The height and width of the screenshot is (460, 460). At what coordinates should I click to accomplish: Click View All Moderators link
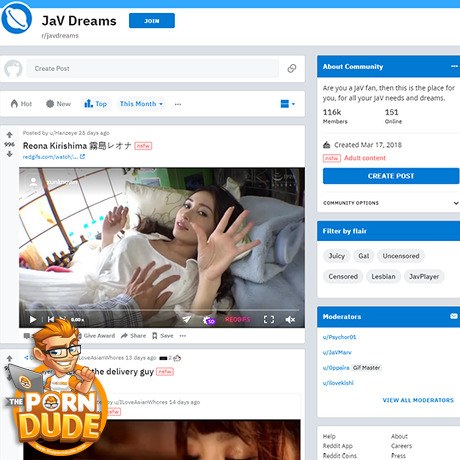[x=418, y=400]
